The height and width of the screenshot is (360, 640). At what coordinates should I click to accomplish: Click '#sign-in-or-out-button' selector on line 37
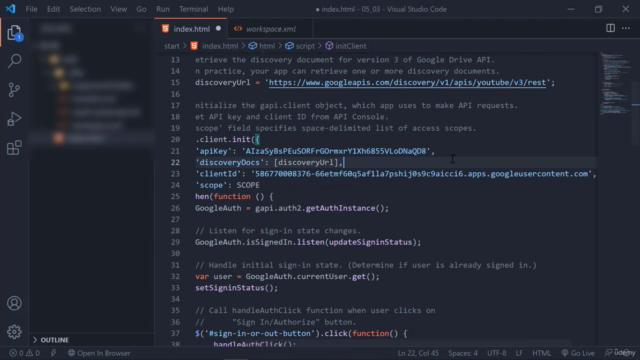click(260, 333)
